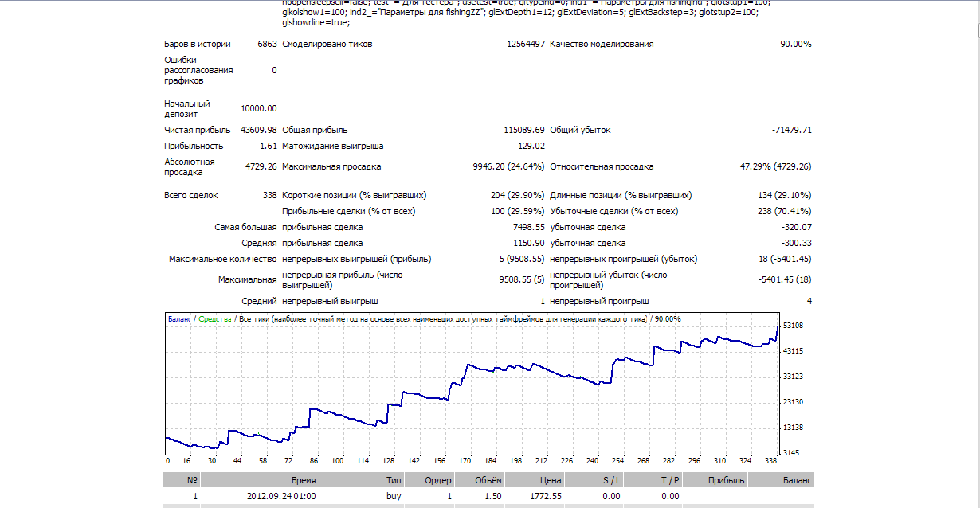Select gross loss value -71479.71

(792, 130)
